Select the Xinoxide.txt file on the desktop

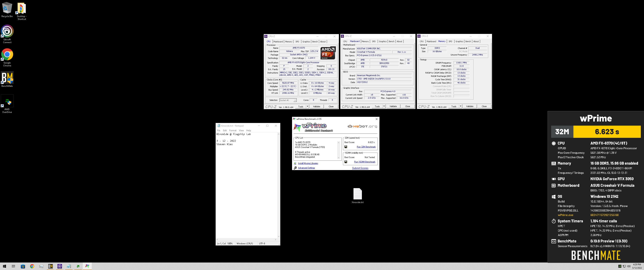(358, 196)
